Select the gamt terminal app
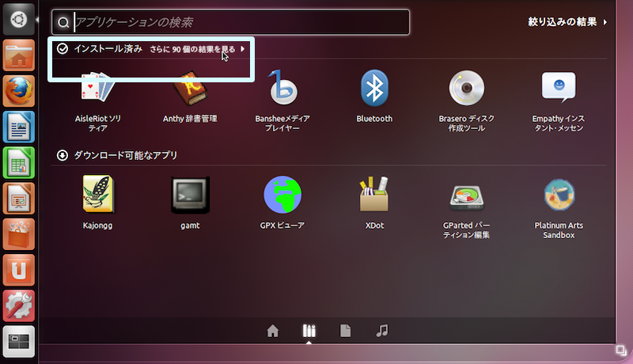633x364 pixels. click(x=190, y=203)
